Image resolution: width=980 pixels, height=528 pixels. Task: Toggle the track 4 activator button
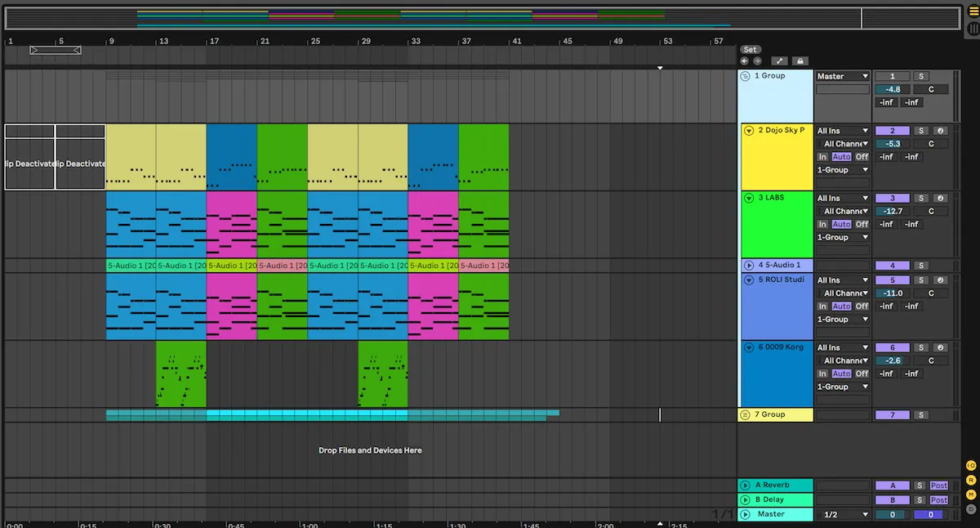coord(892,266)
